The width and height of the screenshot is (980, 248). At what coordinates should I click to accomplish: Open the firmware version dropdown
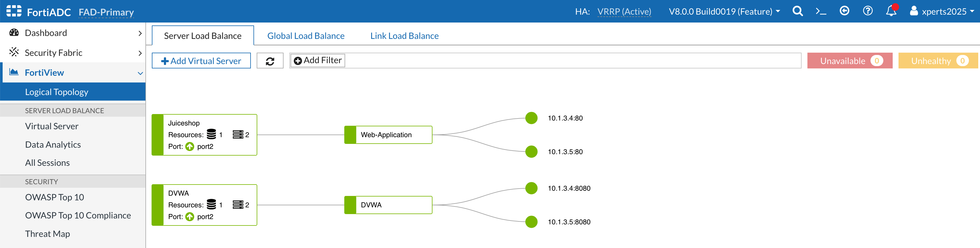click(x=724, y=11)
